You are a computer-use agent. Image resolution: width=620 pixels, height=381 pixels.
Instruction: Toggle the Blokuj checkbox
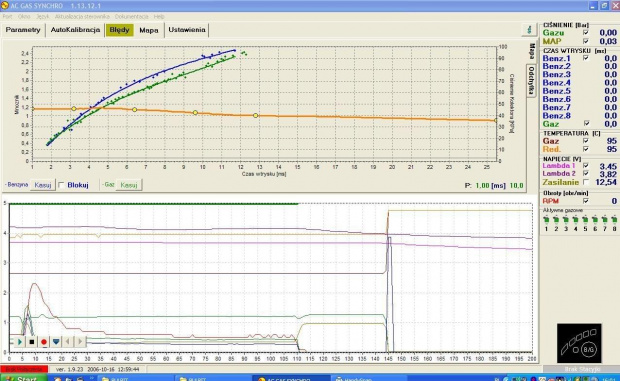[x=61, y=185]
